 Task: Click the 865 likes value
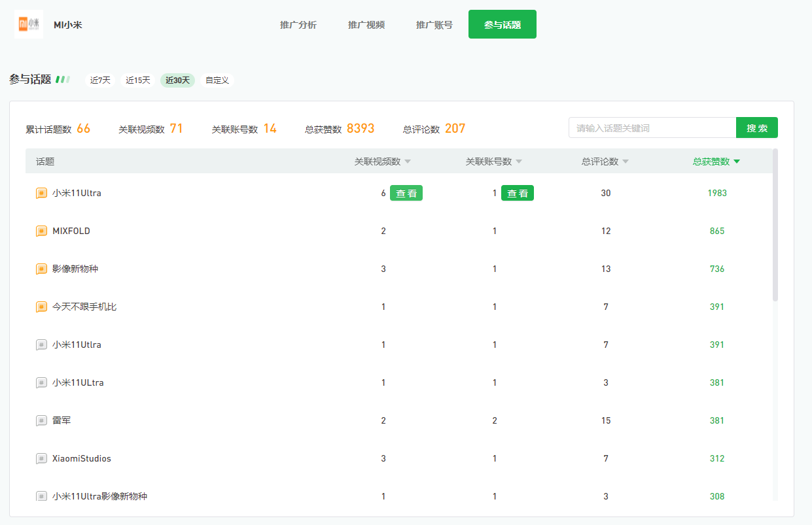pyautogui.click(x=717, y=231)
